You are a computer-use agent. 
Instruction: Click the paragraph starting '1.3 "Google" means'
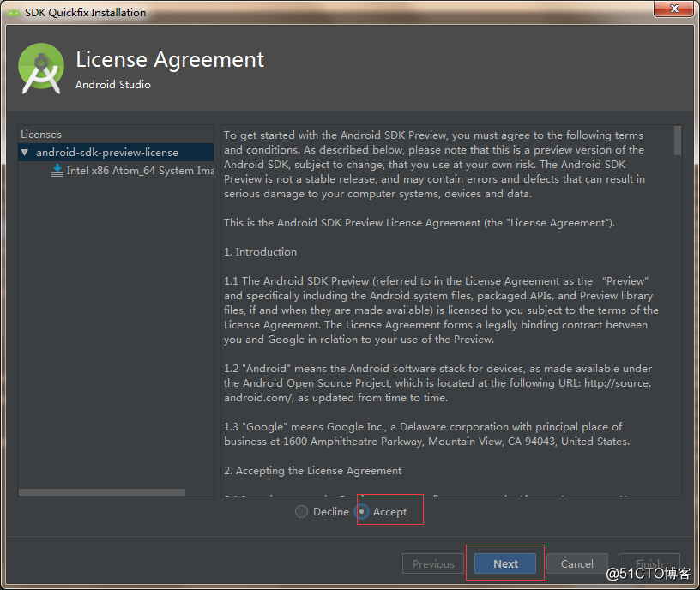[427, 434]
